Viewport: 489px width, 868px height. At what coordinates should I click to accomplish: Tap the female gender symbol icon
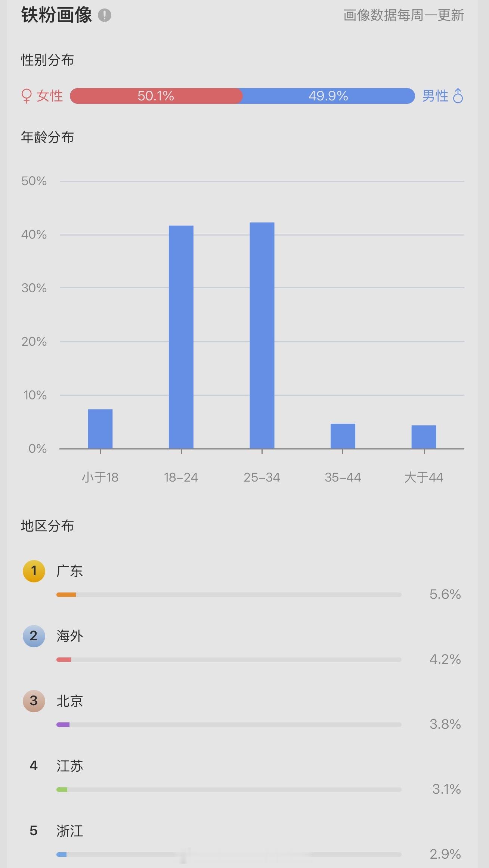pyautogui.click(x=27, y=96)
